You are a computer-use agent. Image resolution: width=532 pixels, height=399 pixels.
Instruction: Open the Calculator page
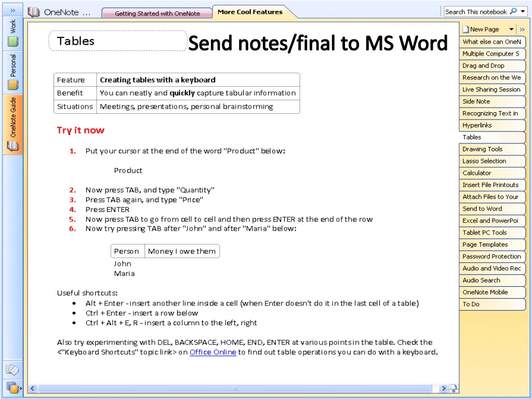pyautogui.click(x=493, y=172)
